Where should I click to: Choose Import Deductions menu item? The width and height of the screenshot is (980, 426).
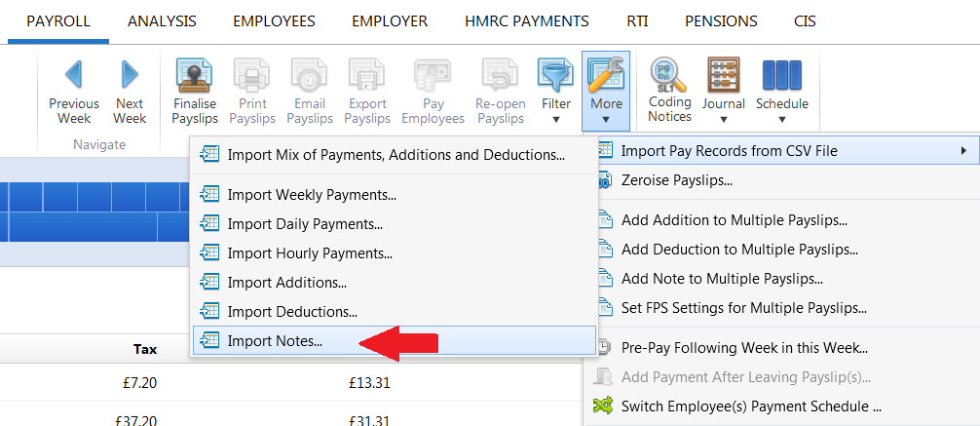point(394,312)
